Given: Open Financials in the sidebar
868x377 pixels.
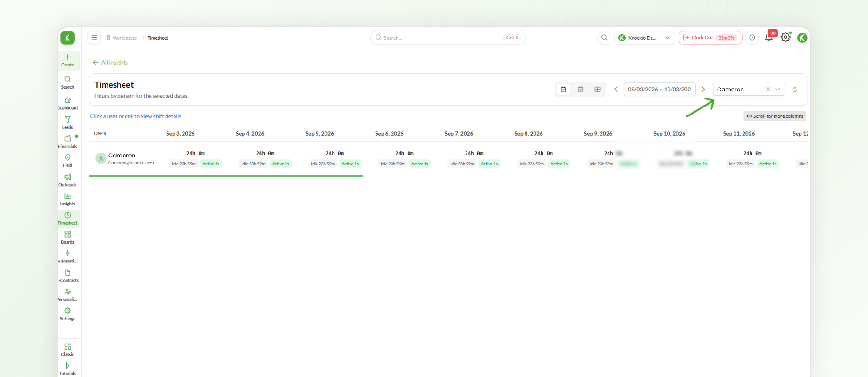Looking at the screenshot, I should tap(67, 141).
